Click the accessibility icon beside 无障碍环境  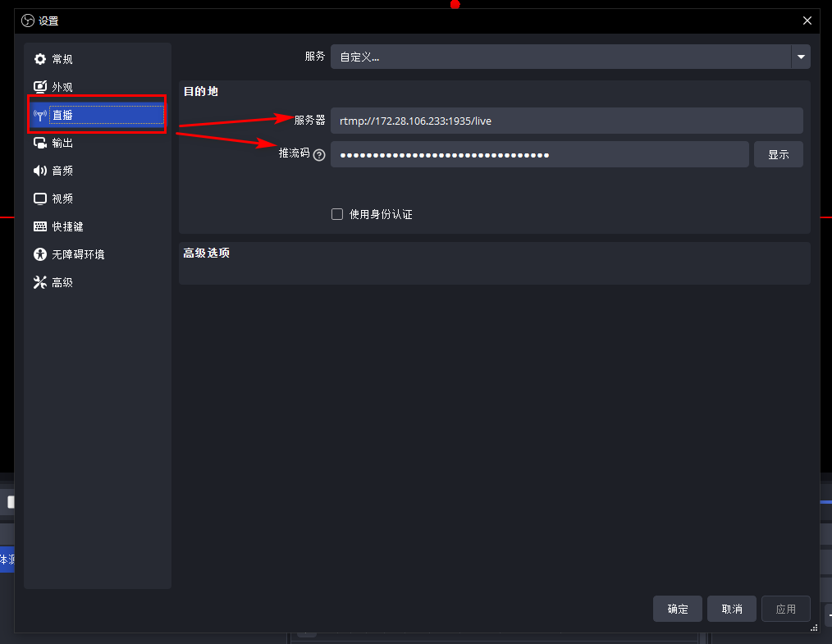point(40,254)
